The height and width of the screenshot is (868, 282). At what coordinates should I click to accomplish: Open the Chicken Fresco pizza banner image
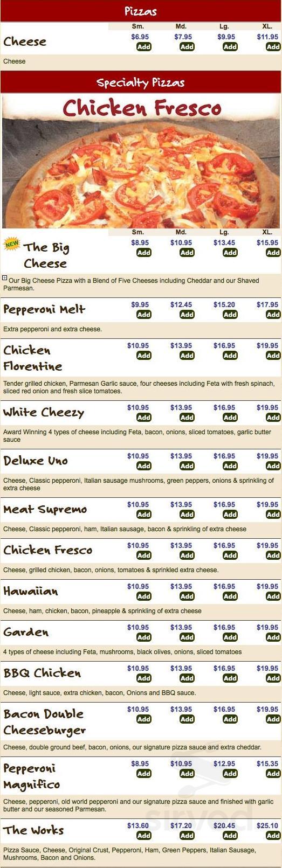(141, 162)
